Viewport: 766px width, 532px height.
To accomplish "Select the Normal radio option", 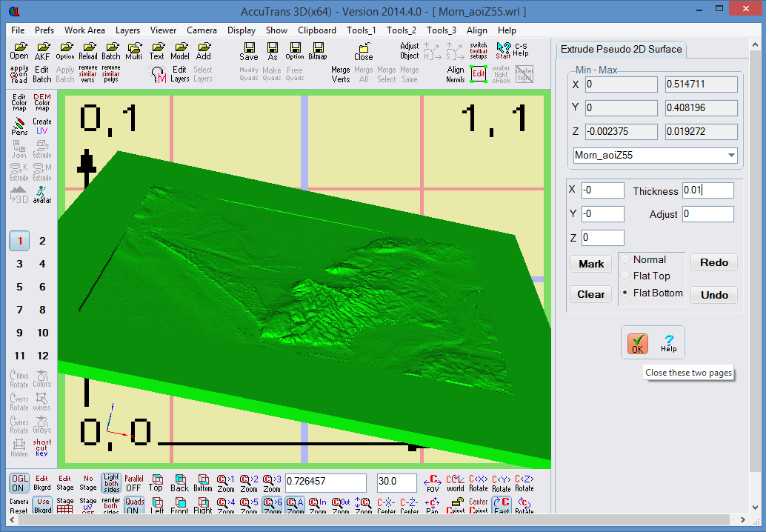I will pyautogui.click(x=626, y=260).
